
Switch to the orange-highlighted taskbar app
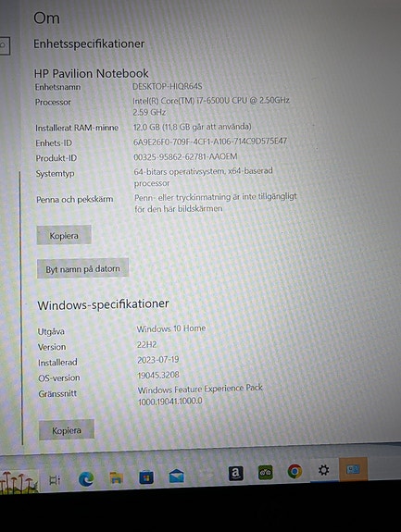[x=353, y=469]
